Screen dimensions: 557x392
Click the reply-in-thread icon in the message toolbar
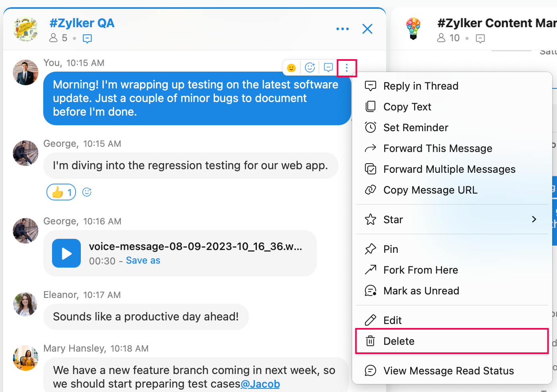[328, 68]
